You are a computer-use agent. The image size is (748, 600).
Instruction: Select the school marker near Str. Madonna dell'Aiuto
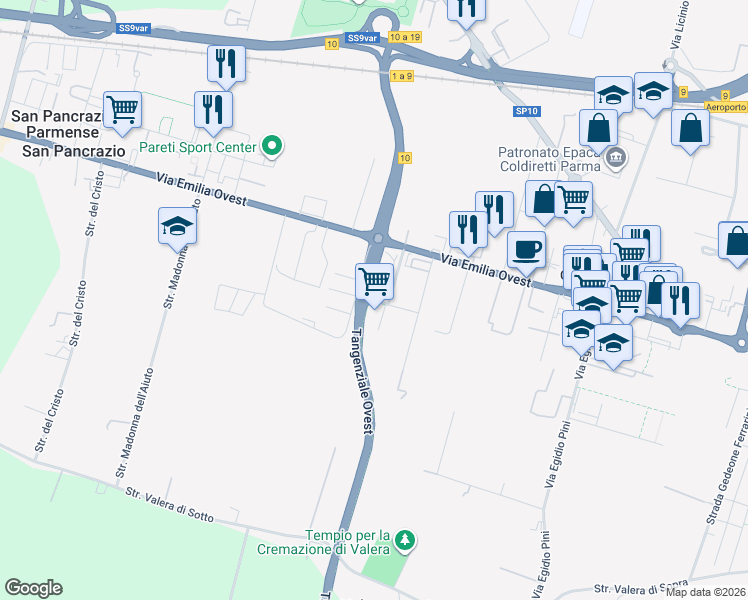coord(177,229)
